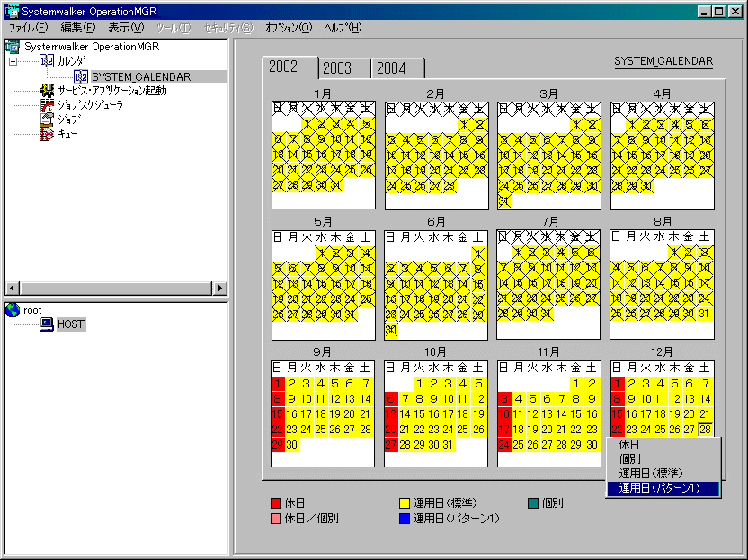
Task: Select the ジョブ tree item label
Action: 69,120
